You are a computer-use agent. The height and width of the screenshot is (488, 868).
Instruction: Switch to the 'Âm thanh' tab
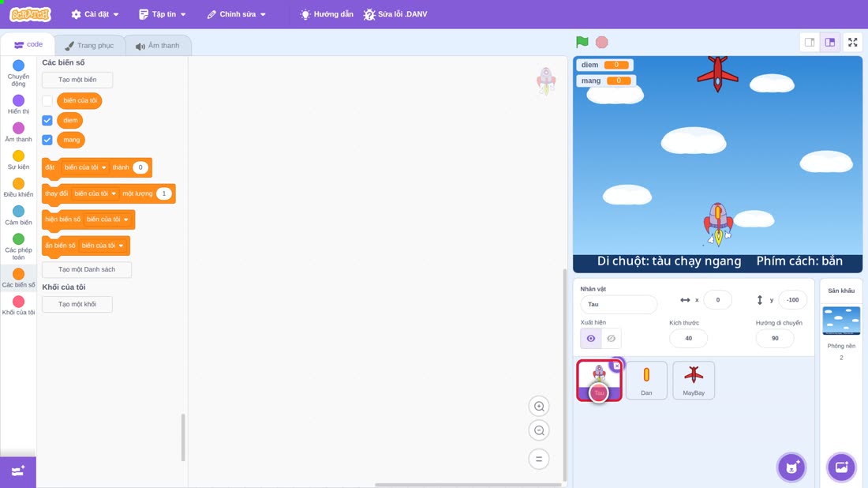pos(158,46)
